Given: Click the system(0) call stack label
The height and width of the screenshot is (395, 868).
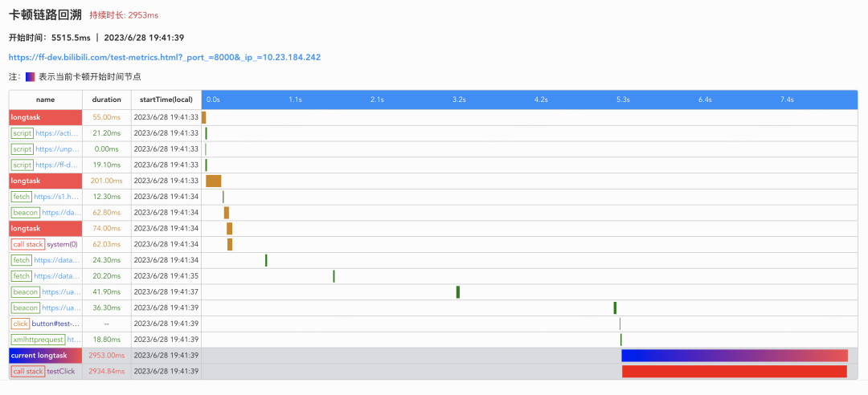Looking at the screenshot, I should coord(62,244).
